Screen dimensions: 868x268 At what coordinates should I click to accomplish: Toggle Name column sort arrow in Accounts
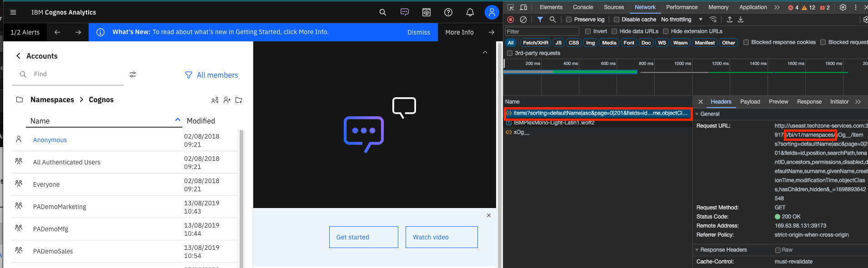point(178,120)
